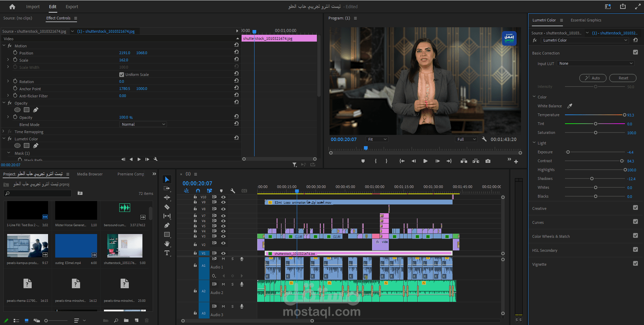Open the Blend Mode dropdown
644x325 pixels.
(143, 124)
